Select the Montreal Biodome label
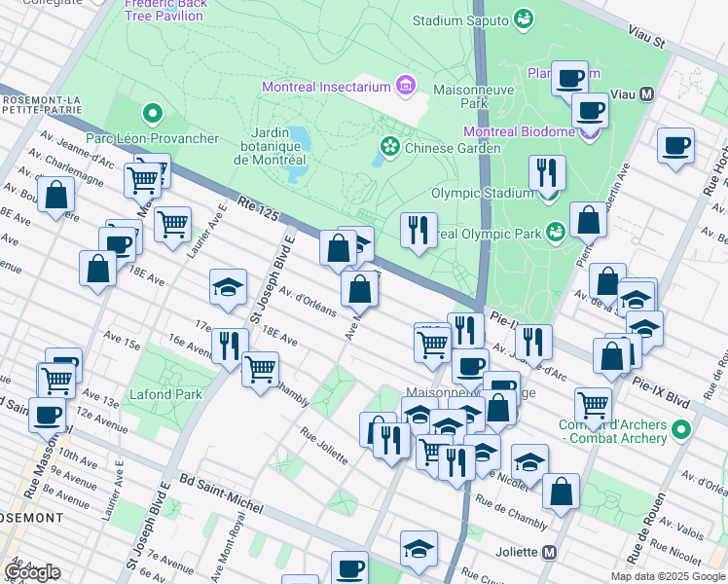Viewport: 728px width, 584px height. click(519, 131)
